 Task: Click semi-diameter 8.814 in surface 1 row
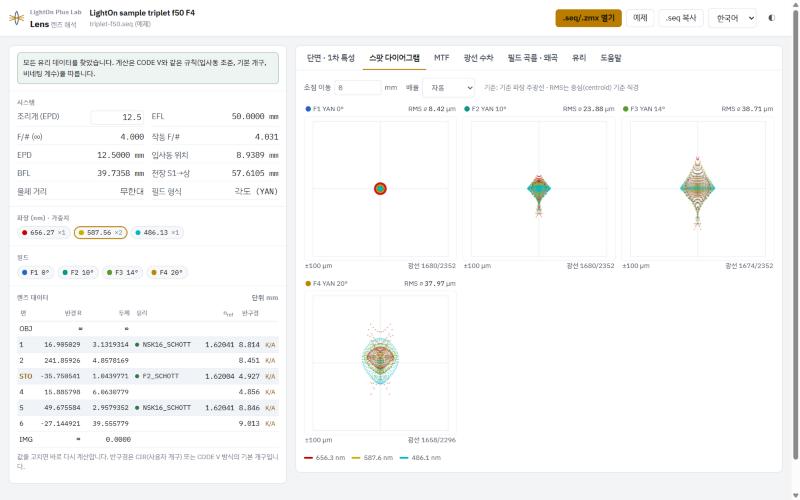point(249,345)
